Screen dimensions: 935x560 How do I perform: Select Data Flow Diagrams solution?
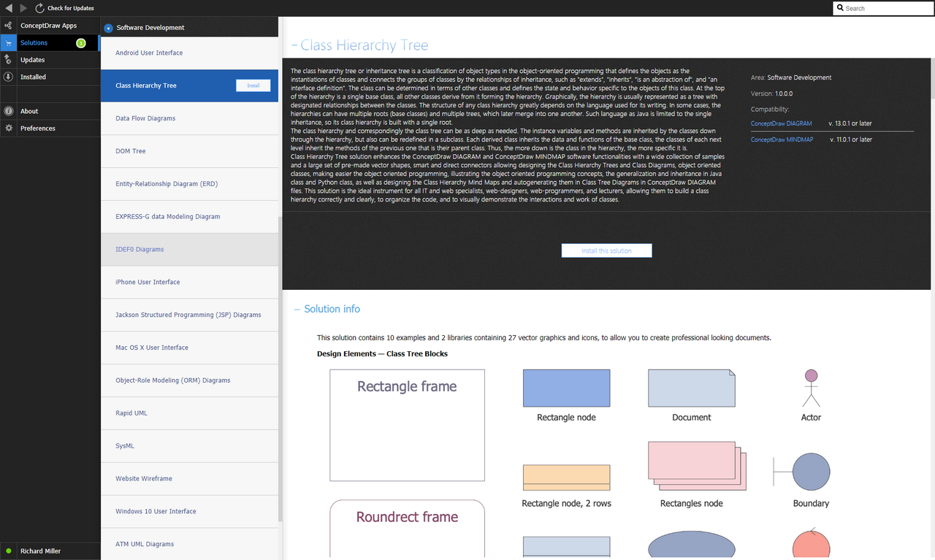189,118
